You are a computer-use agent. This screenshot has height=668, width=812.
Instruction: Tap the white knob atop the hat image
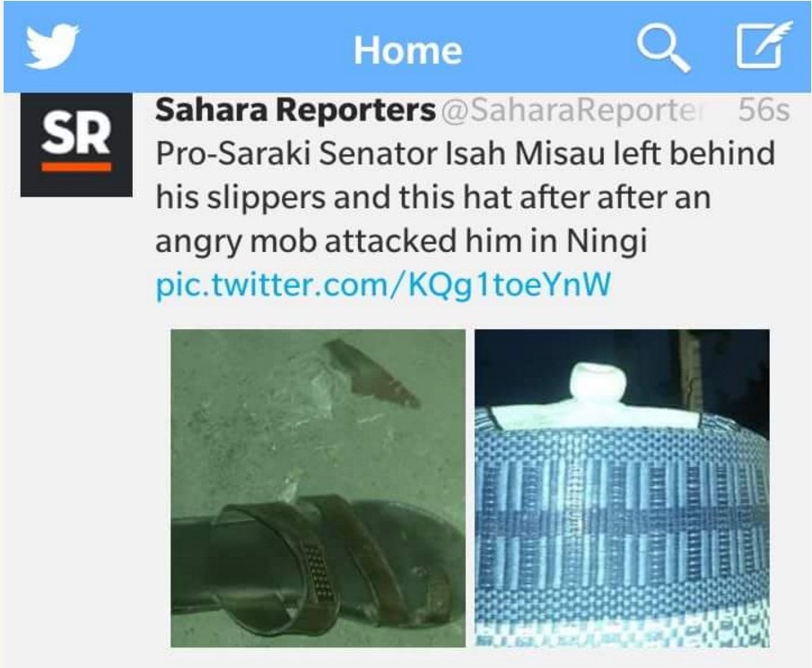click(x=598, y=388)
